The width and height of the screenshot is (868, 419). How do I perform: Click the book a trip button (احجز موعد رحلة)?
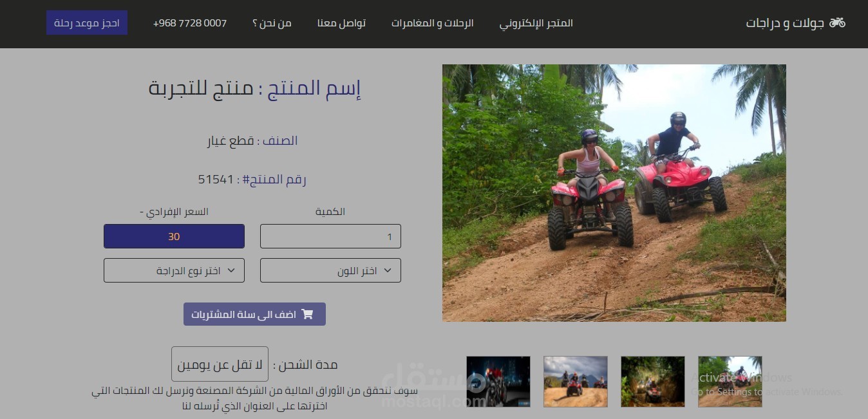[x=87, y=23]
